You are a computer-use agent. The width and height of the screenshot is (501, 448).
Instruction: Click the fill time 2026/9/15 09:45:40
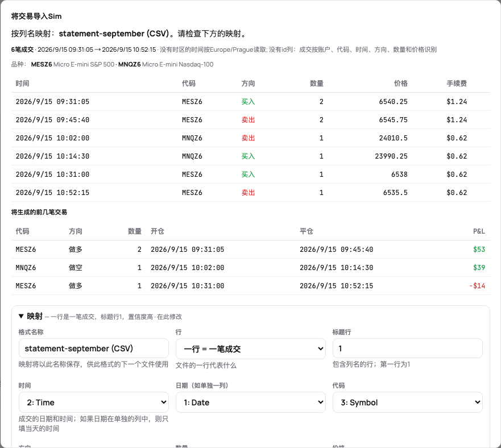(x=52, y=120)
